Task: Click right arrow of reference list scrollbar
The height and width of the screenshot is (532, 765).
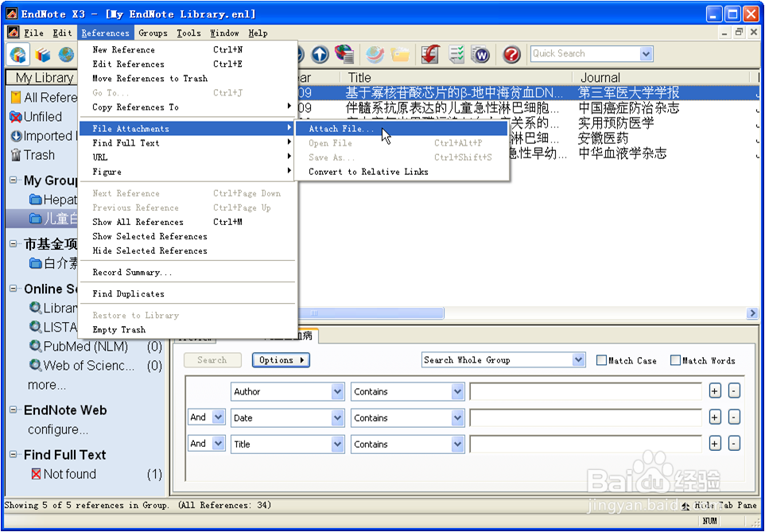Action: pos(752,313)
